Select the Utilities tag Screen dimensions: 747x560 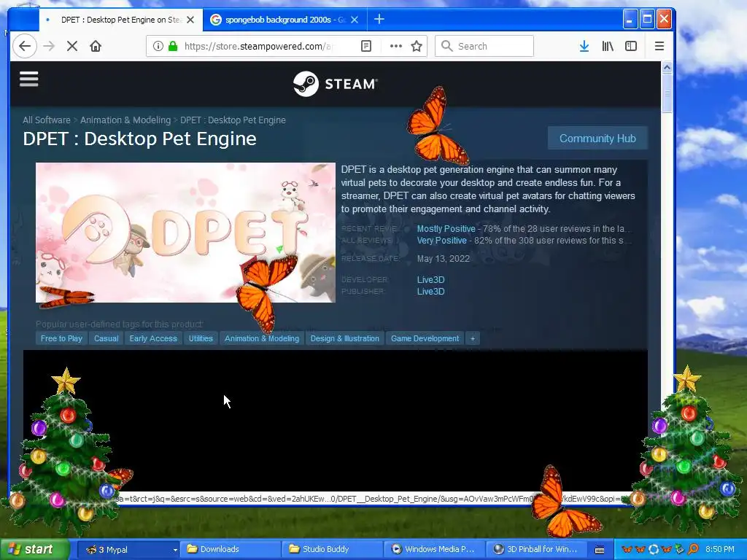[x=201, y=338]
